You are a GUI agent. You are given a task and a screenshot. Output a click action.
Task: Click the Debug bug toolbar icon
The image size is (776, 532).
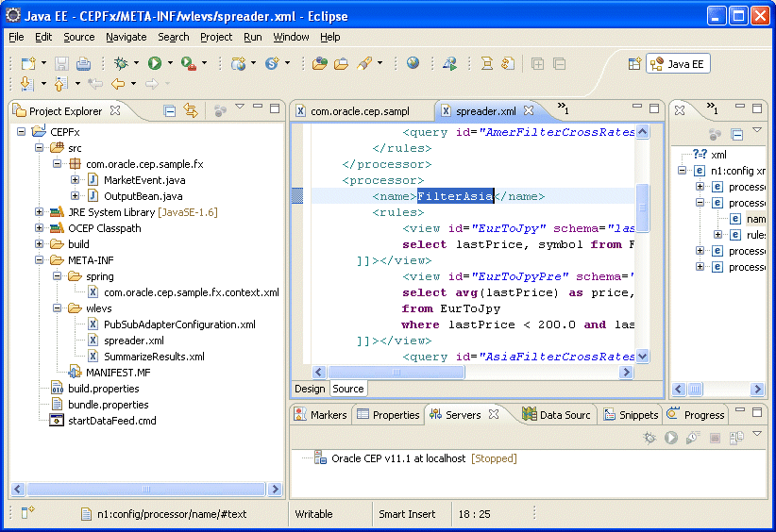tap(121, 63)
